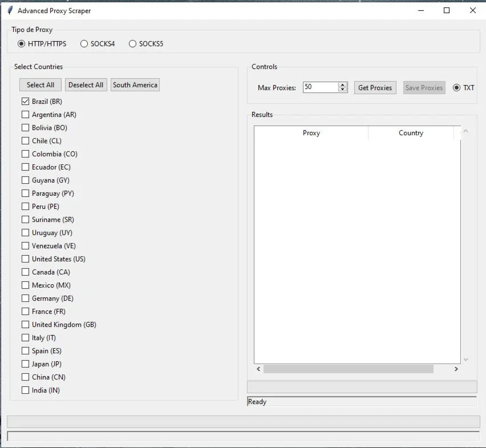Start scraping with Get Proxies
The width and height of the screenshot is (486, 448).
pyautogui.click(x=375, y=88)
